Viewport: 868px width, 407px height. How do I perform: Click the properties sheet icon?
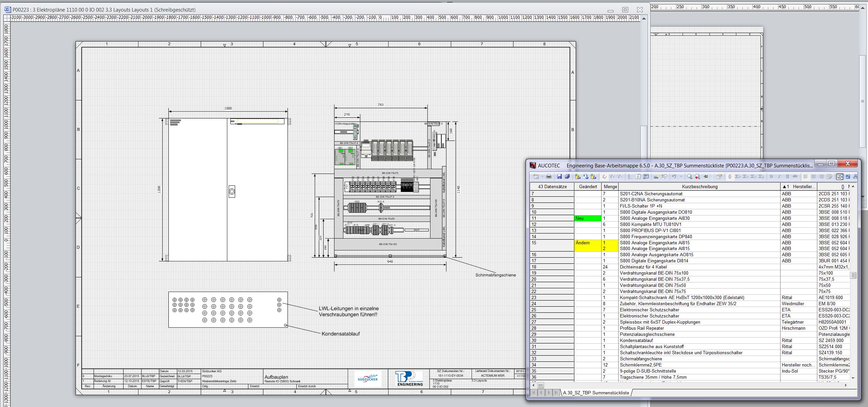719,177
